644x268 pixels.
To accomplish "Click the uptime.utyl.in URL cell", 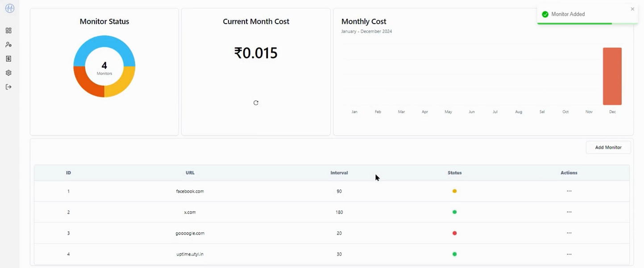I will [x=190, y=254].
